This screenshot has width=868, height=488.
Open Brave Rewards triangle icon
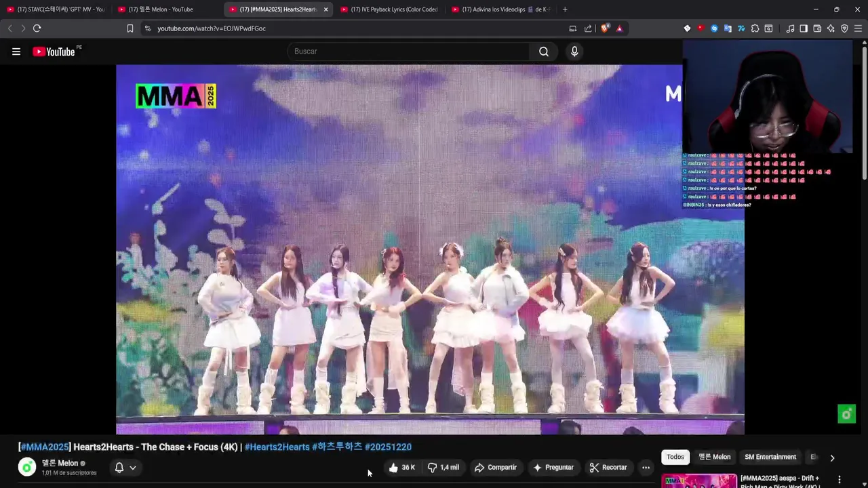[x=619, y=28]
